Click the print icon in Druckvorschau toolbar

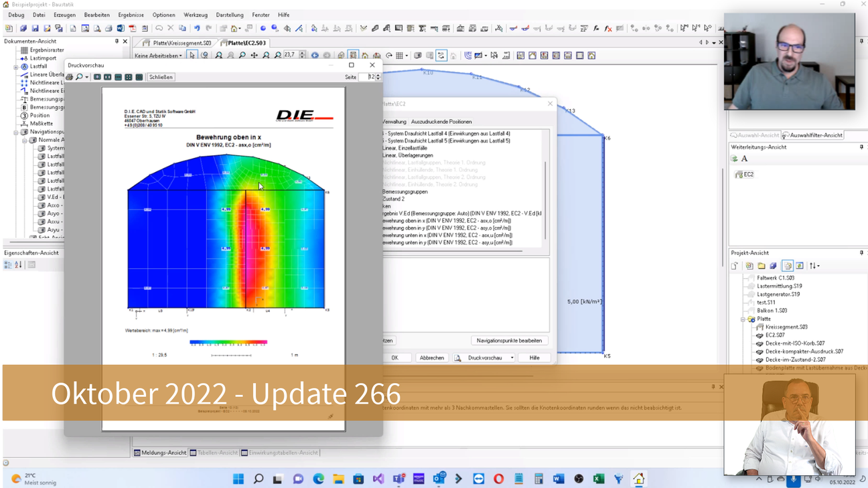69,77
